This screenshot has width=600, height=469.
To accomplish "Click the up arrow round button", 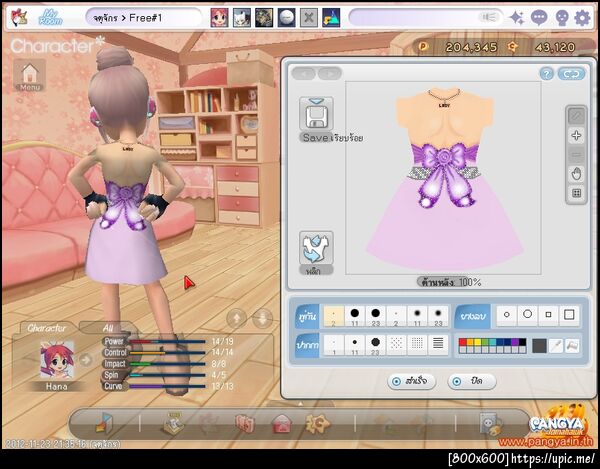I will pos(236,318).
